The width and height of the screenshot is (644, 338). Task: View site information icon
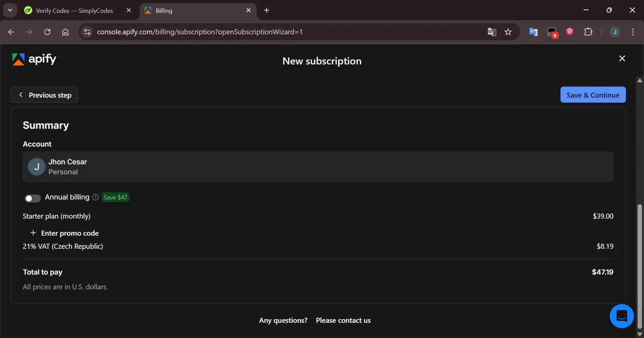coord(87,32)
